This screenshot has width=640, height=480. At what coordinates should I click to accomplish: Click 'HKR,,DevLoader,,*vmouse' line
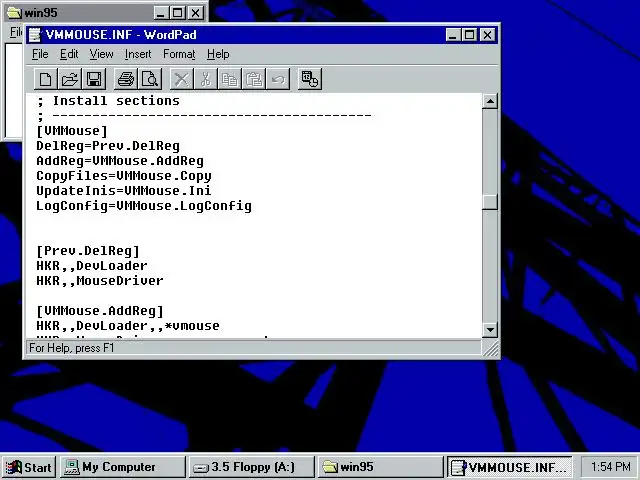[x=128, y=326]
